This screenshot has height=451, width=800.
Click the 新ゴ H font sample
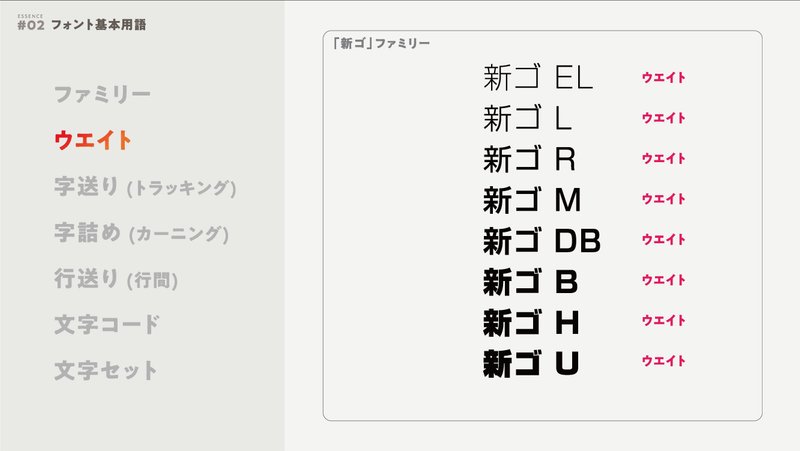531,322
